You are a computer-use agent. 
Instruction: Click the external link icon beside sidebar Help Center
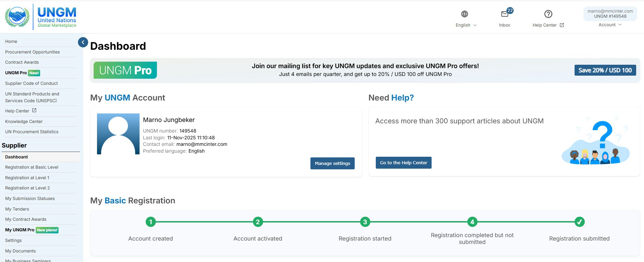pos(34,110)
